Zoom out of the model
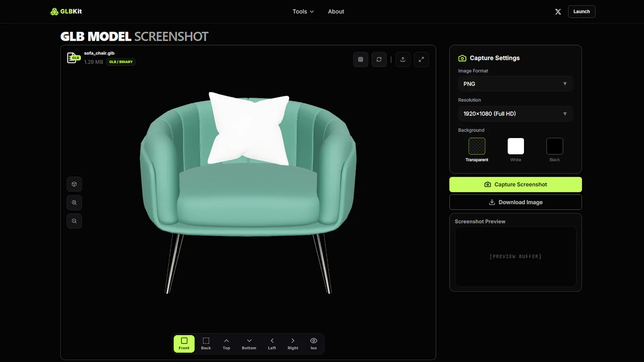This screenshot has width=644, height=362. (x=74, y=221)
